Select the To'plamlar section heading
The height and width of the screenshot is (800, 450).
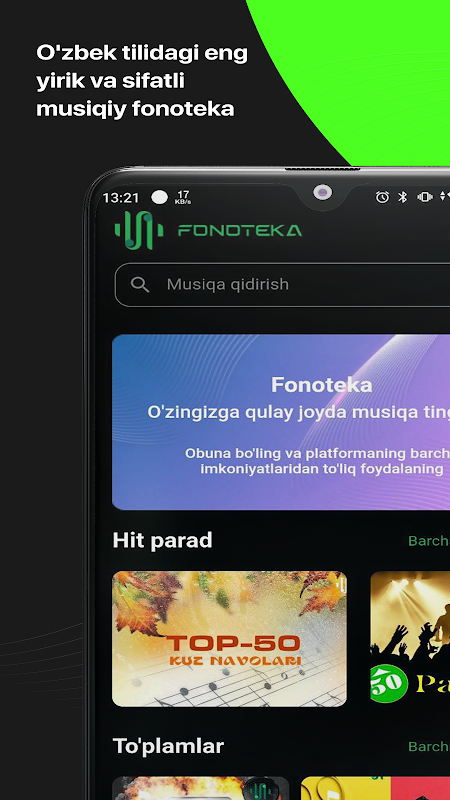click(168, 746)
